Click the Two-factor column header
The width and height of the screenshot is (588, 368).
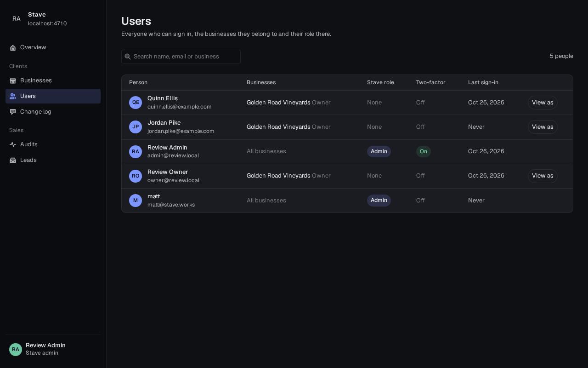pyautogui.click(x=431, y=82)
